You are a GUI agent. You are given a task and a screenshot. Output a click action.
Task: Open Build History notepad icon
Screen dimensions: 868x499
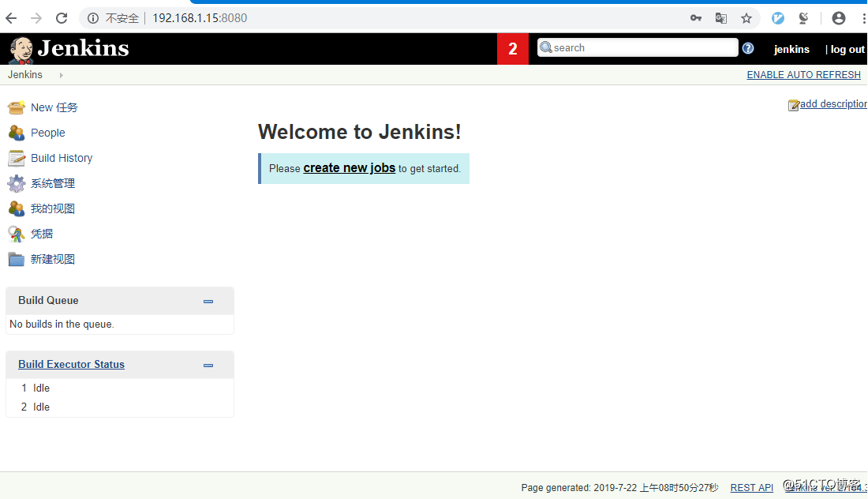[x=16, y=159]
